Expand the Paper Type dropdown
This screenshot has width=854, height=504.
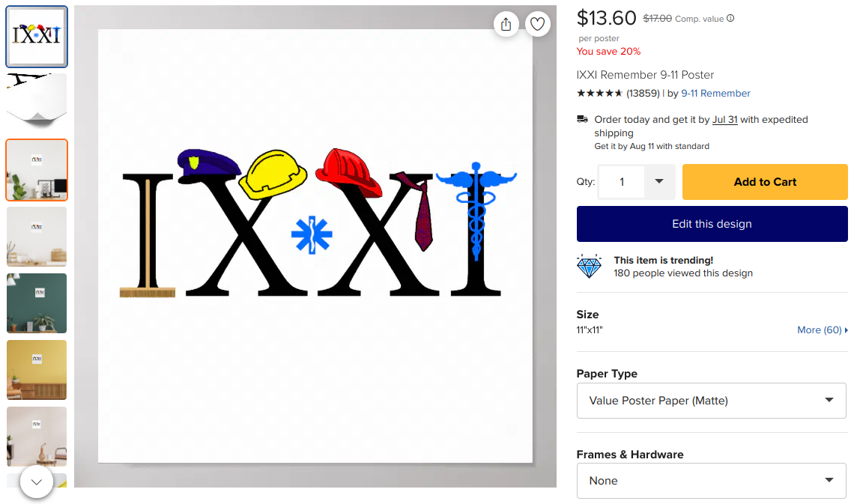click(712, 401)
